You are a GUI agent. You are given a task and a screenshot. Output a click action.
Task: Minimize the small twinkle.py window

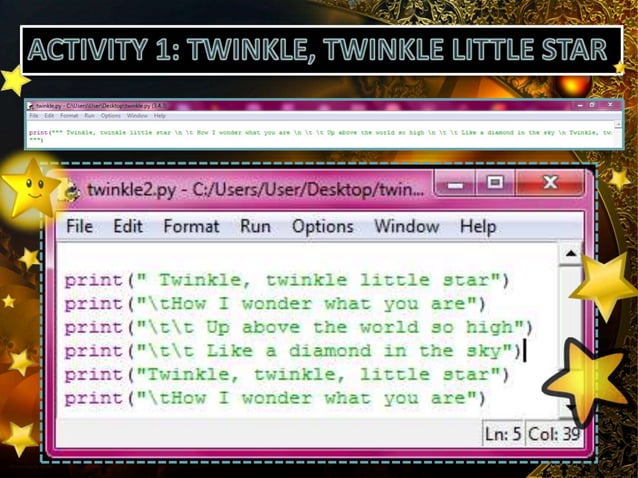click(581, 105)
